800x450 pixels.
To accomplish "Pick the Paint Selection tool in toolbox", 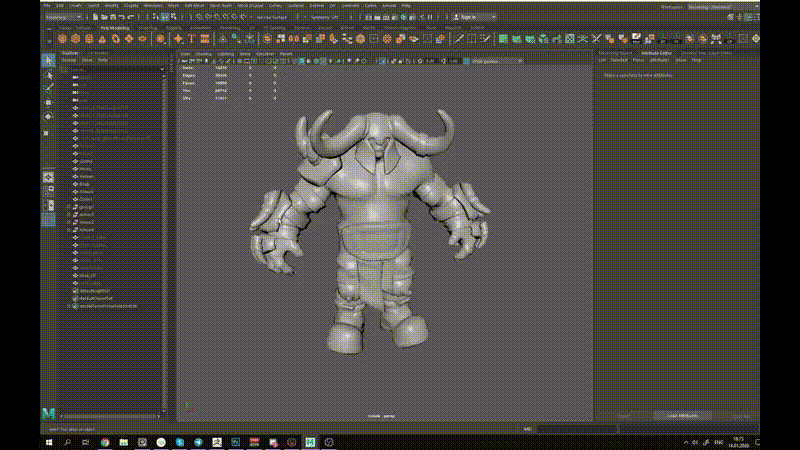I will coord(48,88).
